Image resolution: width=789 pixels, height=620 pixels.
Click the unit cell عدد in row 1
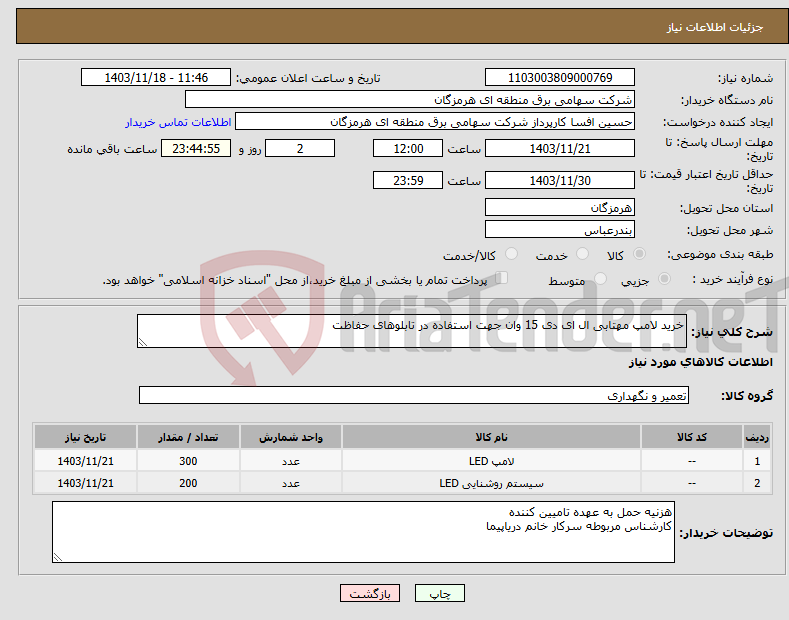tap(291, 461)
